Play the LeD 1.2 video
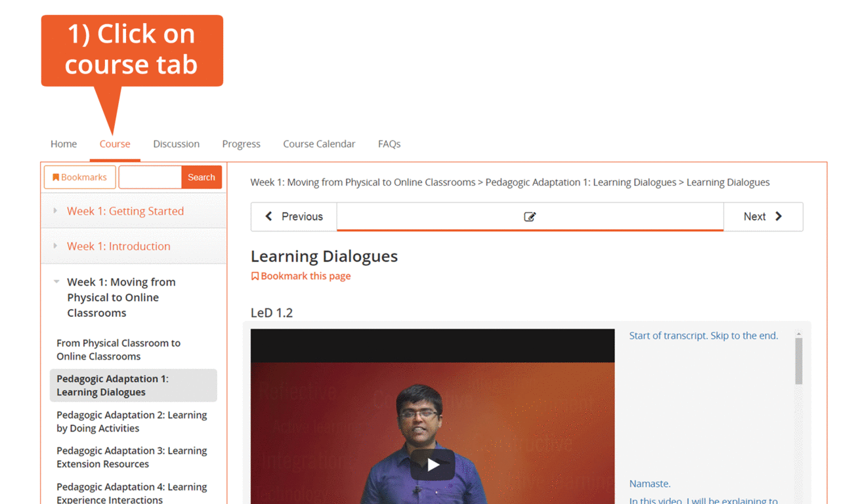 433,465
